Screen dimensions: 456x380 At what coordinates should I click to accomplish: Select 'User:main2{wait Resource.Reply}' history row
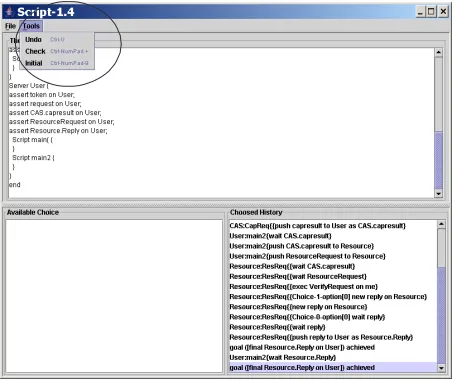[x=333, y=357]
